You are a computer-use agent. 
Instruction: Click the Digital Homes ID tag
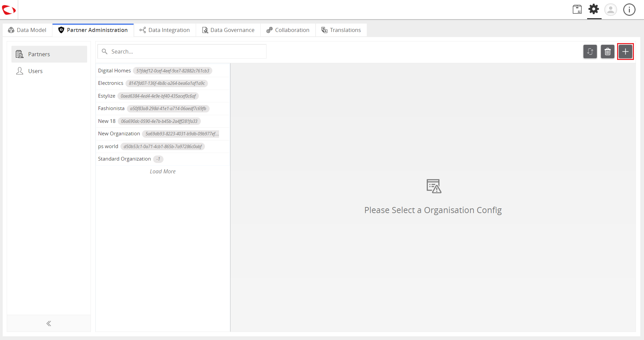173,71
